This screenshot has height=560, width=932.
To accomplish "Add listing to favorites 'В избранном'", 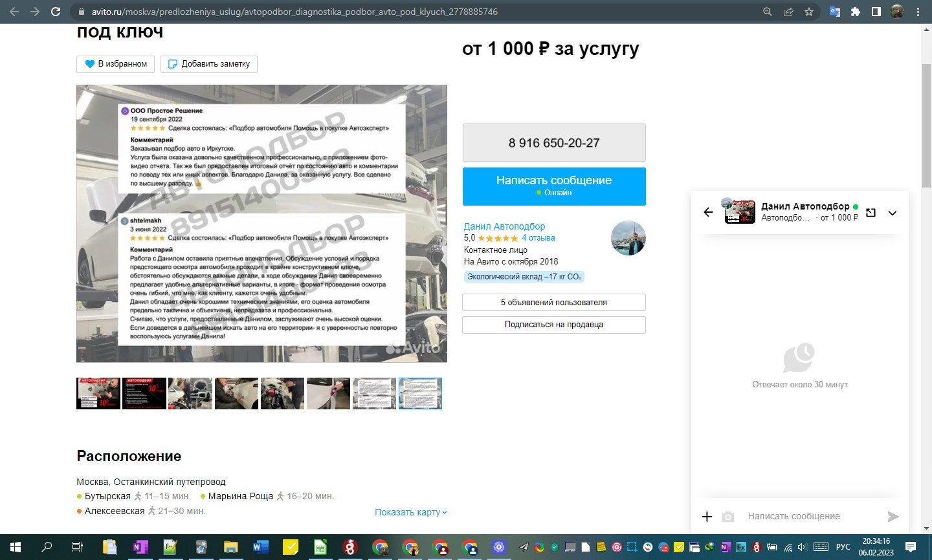I will [x=116, y=64].
